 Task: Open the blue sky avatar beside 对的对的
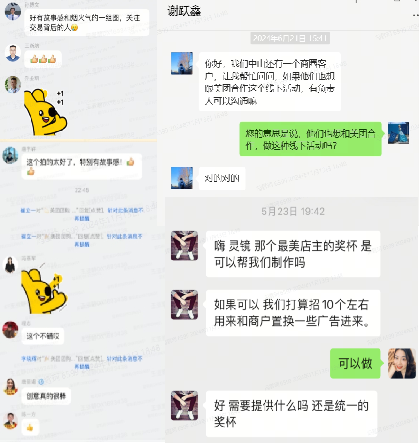tap(182, 178)
